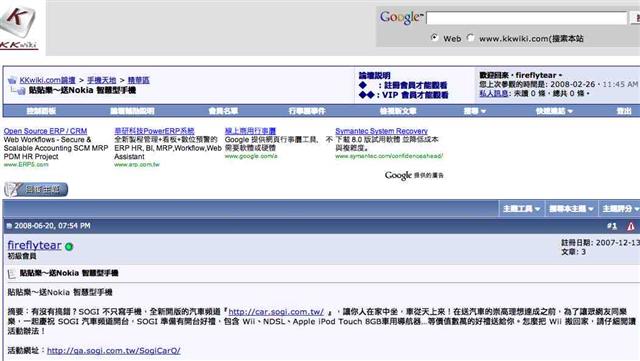
Task: Open the qa.sogi.com.tw/SogiCarQ link
Action: pos(113,350)
